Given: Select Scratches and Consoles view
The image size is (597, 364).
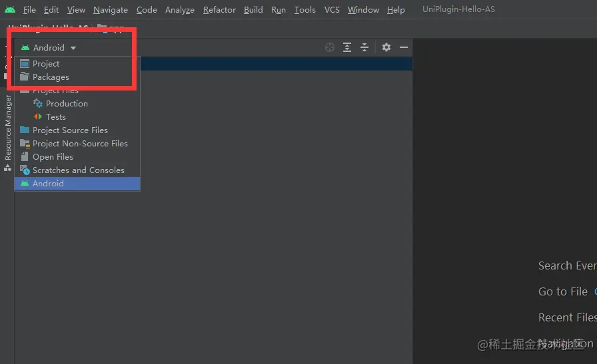Looking at the screenshot, I should [77, 170].
